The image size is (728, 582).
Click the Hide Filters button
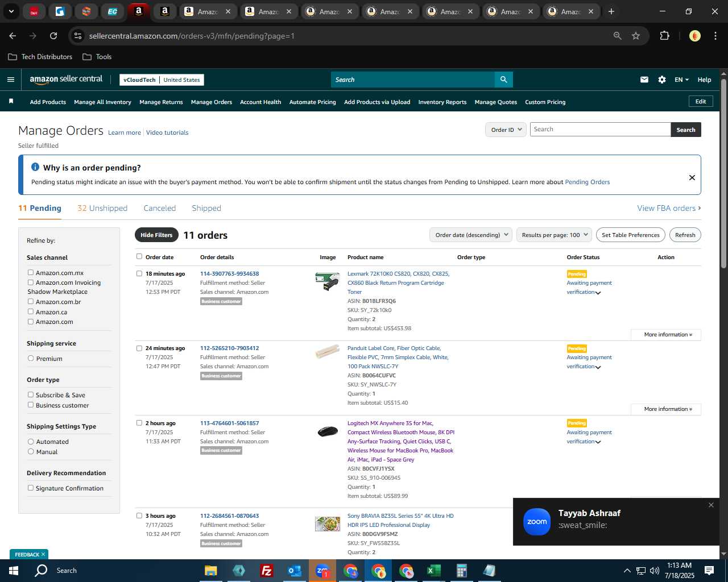pyautogui.click(x=156, y=235)
